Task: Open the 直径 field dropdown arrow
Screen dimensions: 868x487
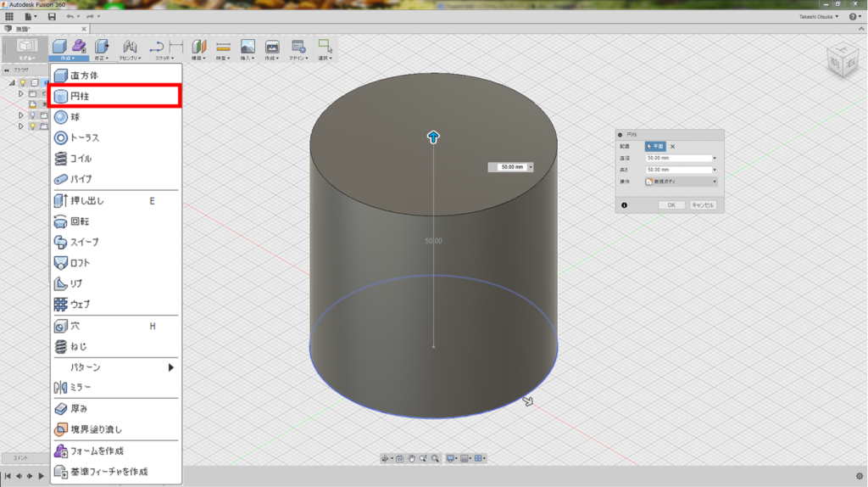Action: [x=715, y=159]
